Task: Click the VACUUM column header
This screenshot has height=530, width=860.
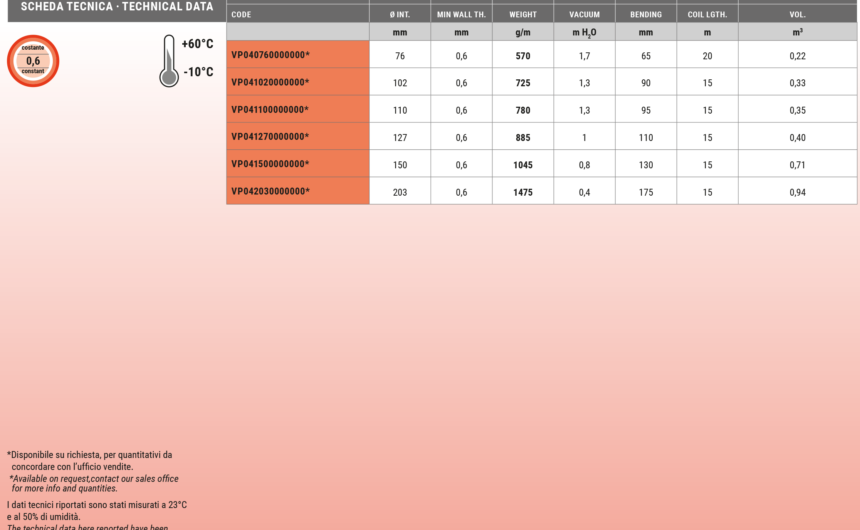Action: tap(584, 15)
